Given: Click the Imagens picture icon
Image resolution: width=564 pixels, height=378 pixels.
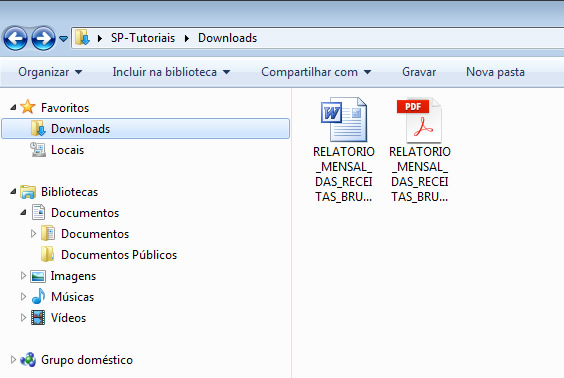Looking at the screenshot, I should (38, 276).
